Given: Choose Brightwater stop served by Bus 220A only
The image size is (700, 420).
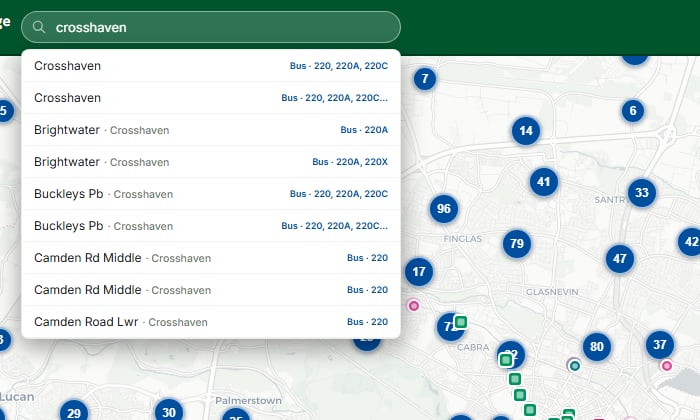Looking at the screenshot, I should pyautogui.click(x=211, y=130).
